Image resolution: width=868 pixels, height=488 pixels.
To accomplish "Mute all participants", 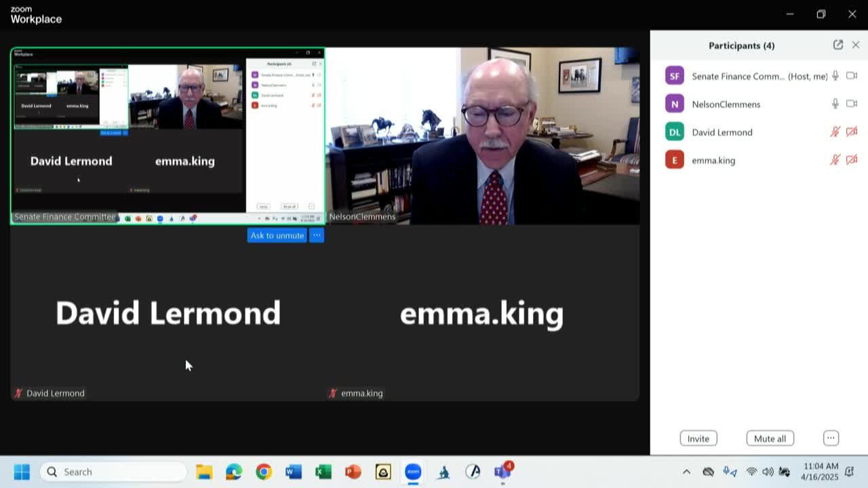I will tap(770, 439).
